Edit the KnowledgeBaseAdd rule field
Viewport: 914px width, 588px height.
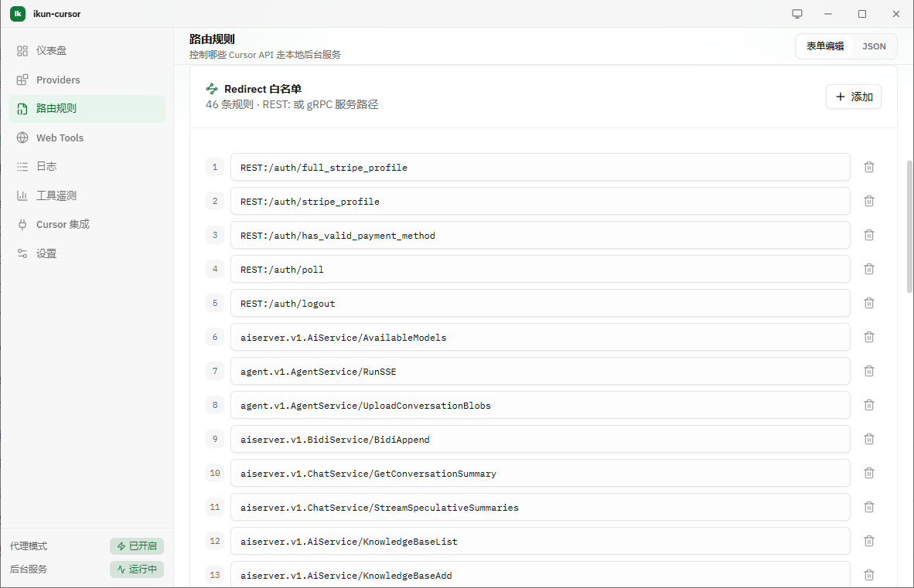[540, 575]
